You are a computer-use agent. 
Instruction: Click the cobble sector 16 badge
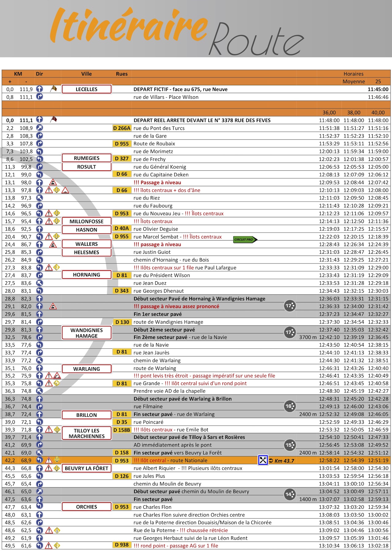coord(290,406)
